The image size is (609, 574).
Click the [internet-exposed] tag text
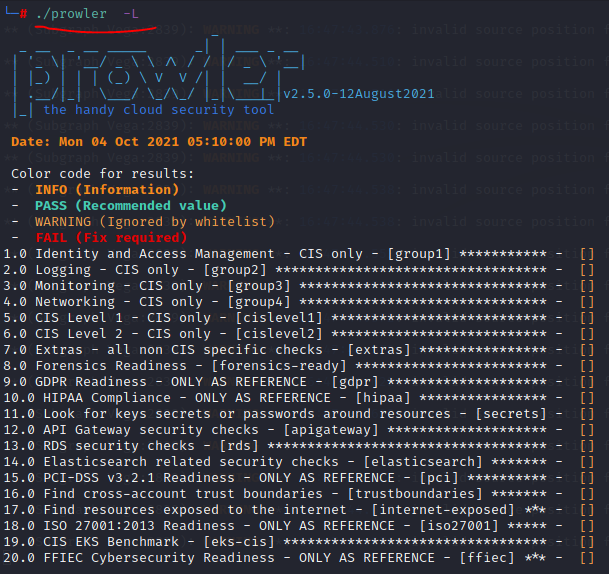pos(443,510)
